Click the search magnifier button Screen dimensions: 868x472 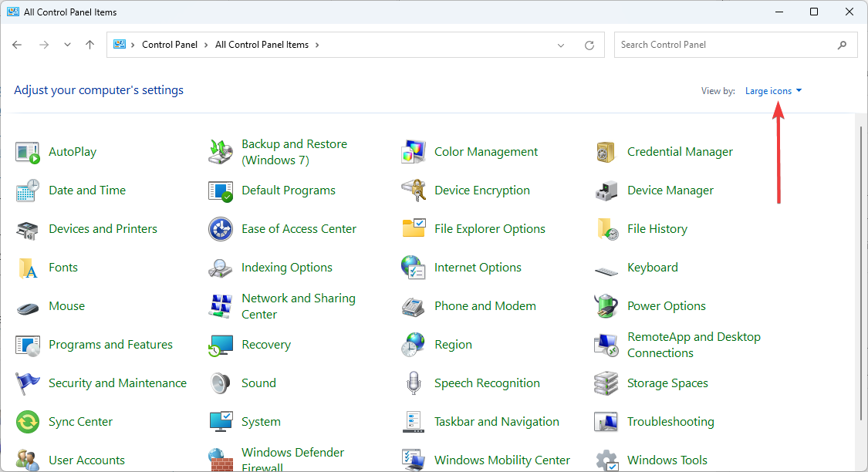point(842,45)
